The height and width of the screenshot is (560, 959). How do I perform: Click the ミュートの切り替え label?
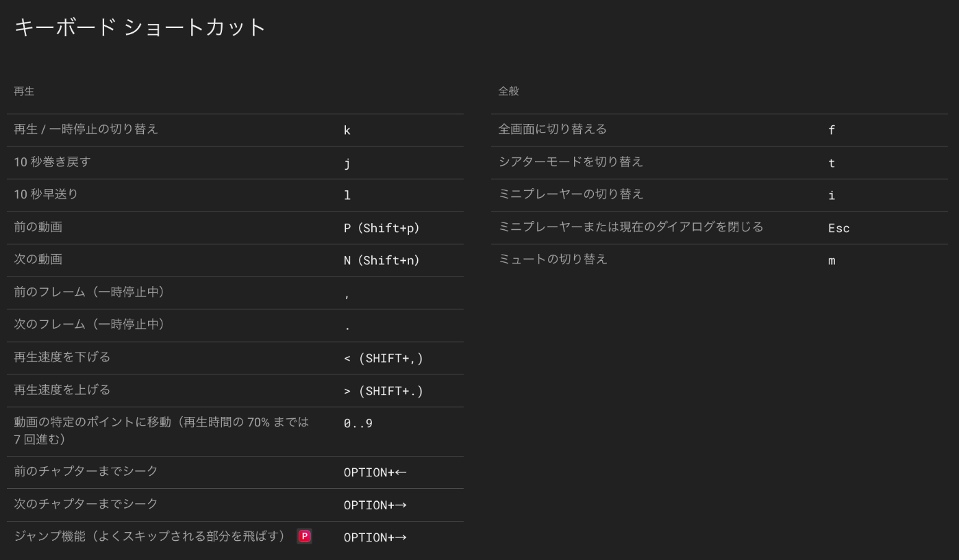[553, 259]
